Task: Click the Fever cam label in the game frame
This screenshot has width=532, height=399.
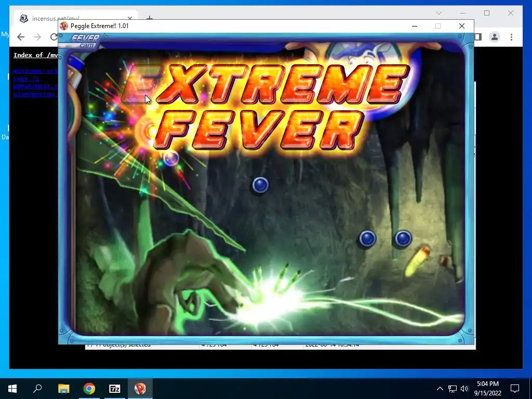Action: tap(85, 41)
